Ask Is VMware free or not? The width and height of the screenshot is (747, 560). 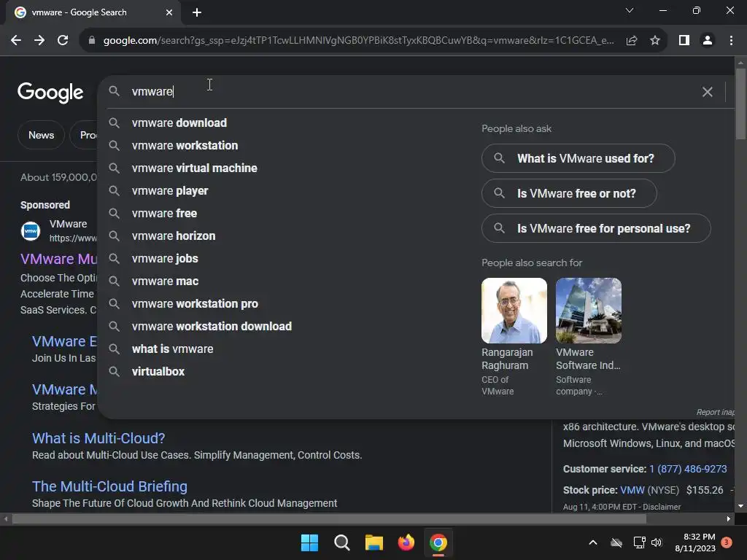click(569, 193)
